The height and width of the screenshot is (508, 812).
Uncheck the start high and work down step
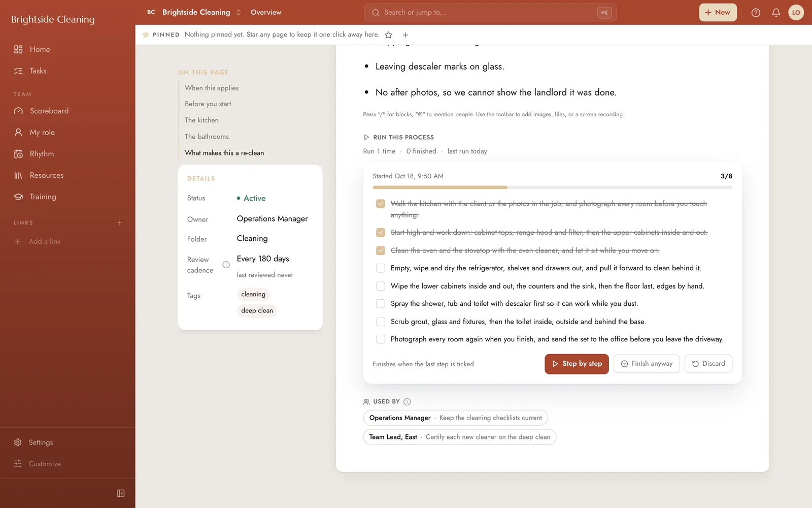tap(381, 233)
